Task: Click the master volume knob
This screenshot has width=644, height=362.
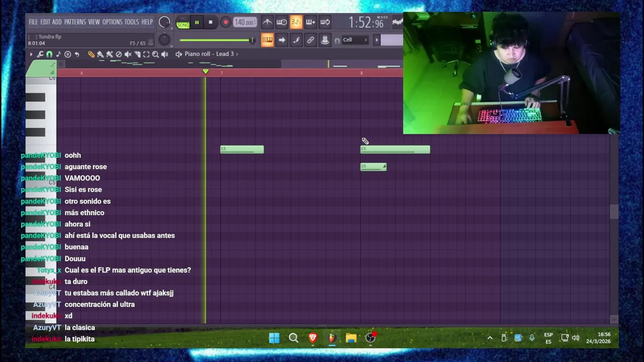Action: pyautogui.click(x=164, y=22)
